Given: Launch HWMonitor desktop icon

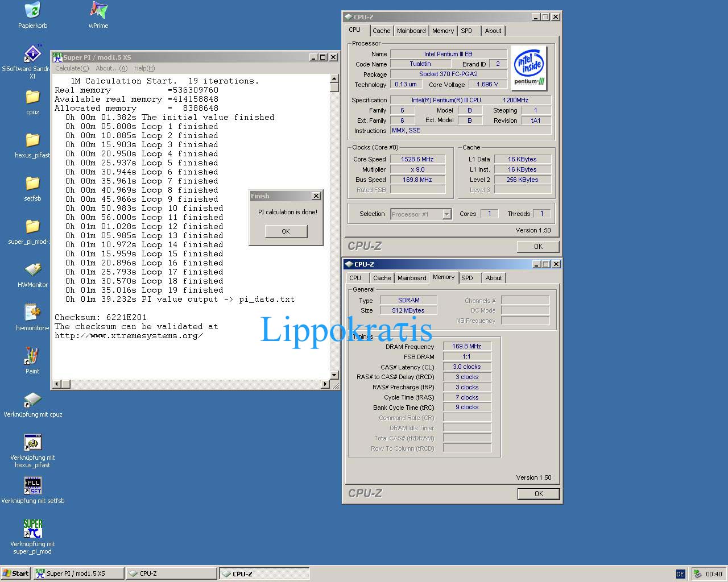Looking at the screenshot, I should [x=32, y=269].
